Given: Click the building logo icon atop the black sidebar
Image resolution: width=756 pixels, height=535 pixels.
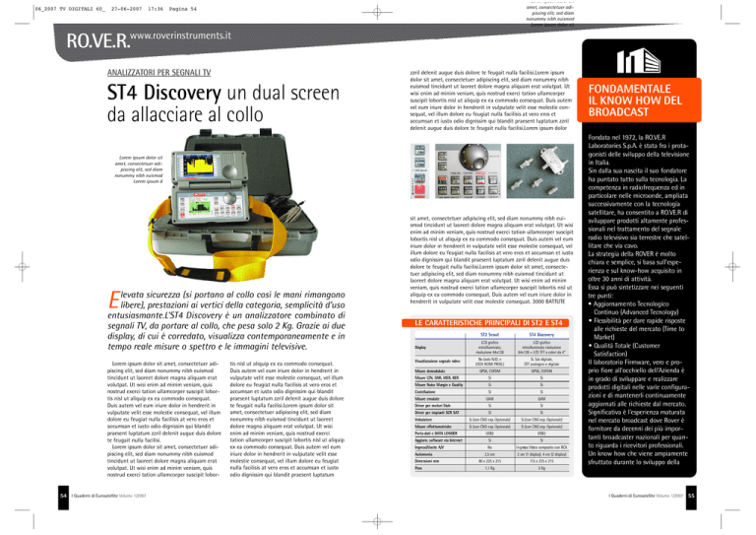Looking at the screenshot, I should [638, 60].
